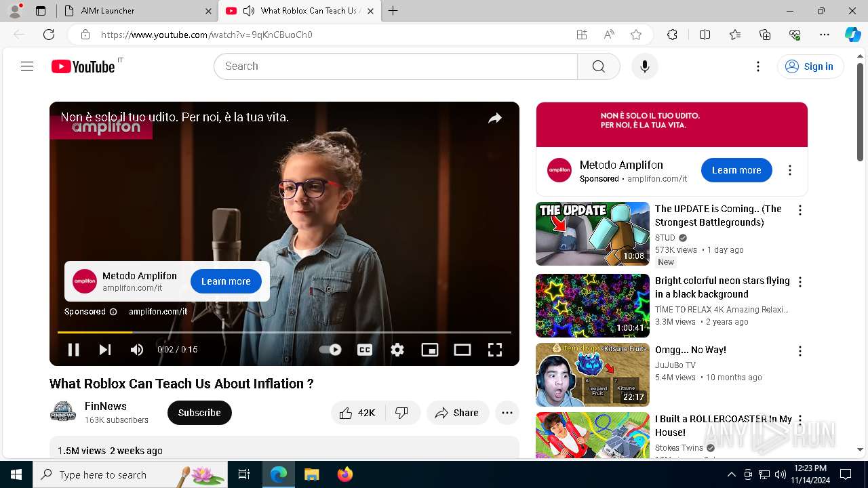Click Sponsored info icon in player
This screenshot has width=868, height=488.
coord(113,312)
